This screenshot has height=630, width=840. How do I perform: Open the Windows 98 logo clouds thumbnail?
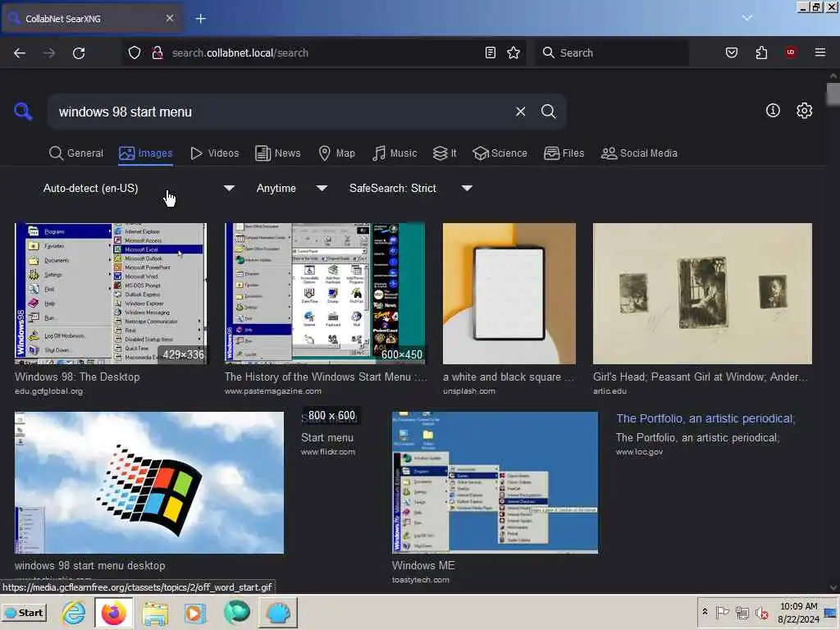pyautogui.click(x=149, y=482)
